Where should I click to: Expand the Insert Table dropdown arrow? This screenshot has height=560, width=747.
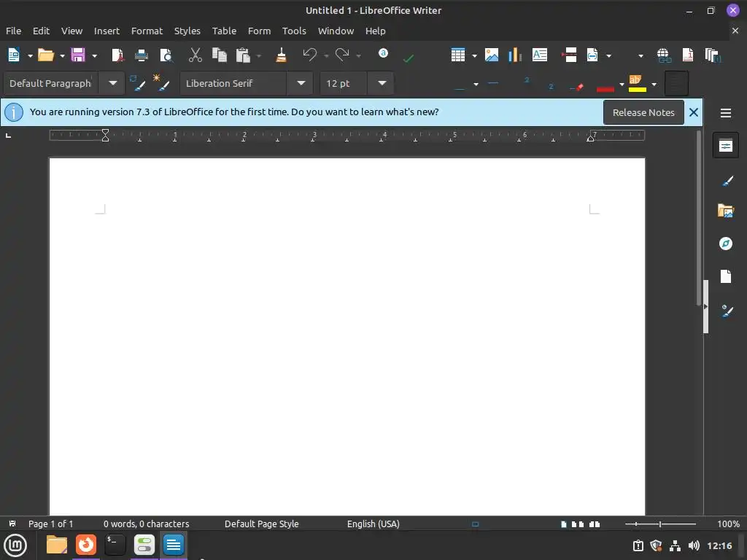pyautogui.click(x=474, y=56)
